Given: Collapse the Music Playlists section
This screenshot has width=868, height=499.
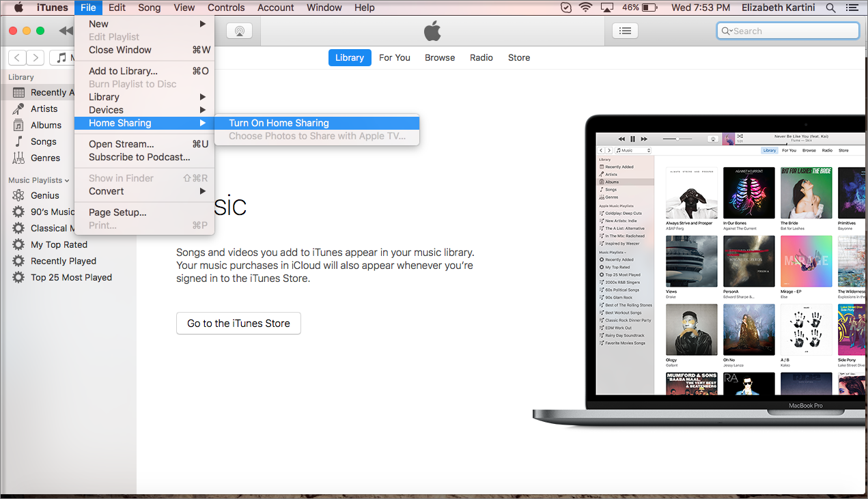Looking at the screenshot, I should coord(67,181).
